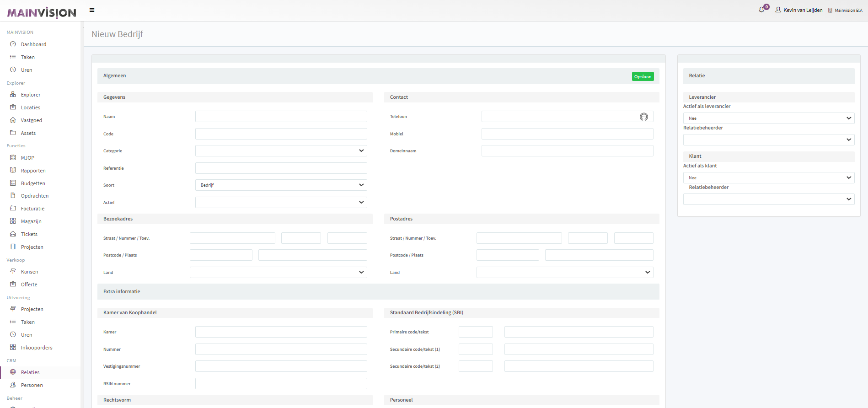
Task: Go to Personen under CRM
Action: point(32,385)
